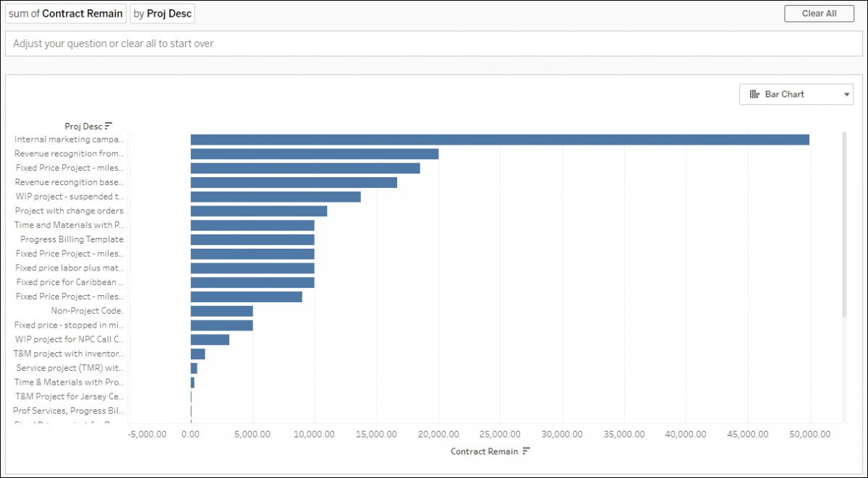Open the Bar Chart type dropdown arrow

click(x=847, y=94)
